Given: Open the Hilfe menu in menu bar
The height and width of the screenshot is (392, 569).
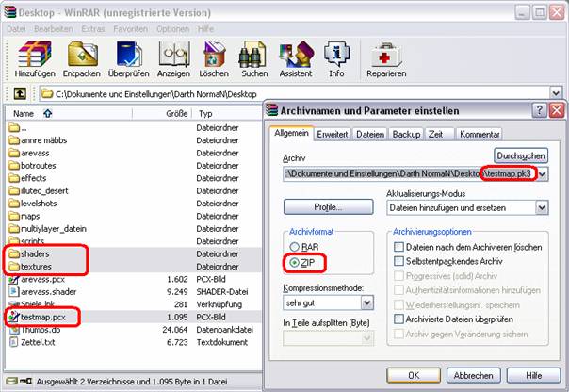Looking at the screenshot, I should (x=205, y=29).
